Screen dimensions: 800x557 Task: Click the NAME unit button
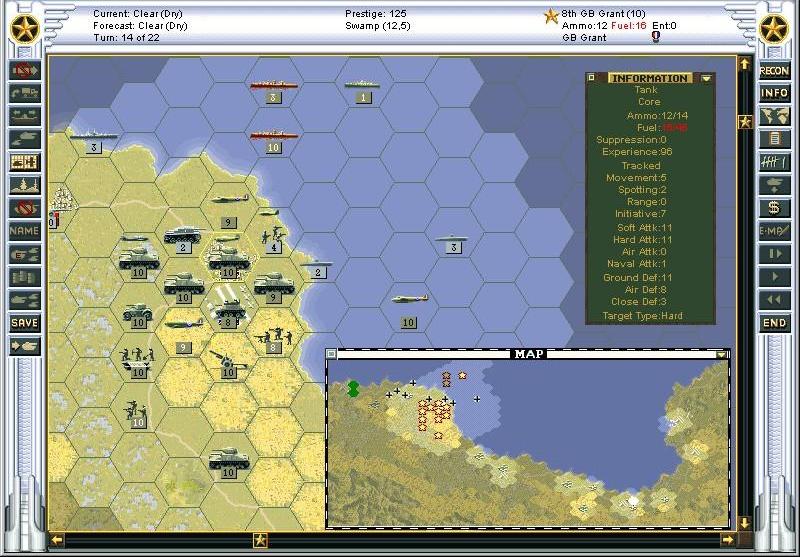(x=25, y=231)
